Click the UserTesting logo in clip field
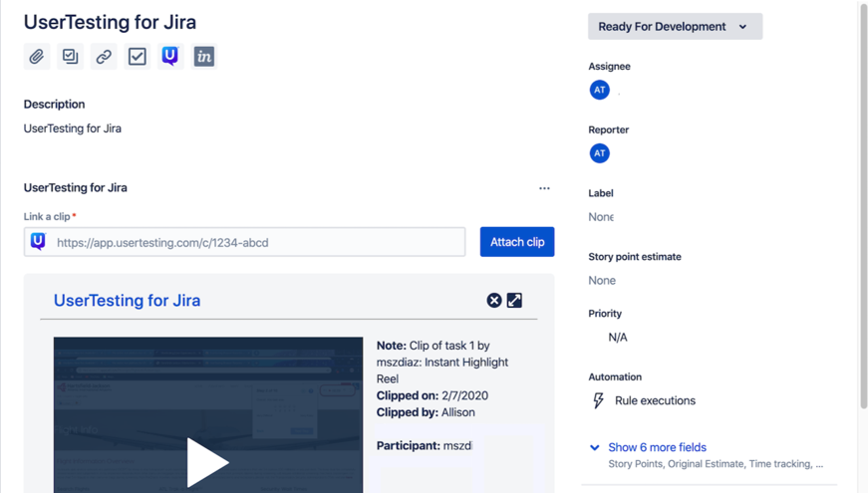Screen dimensions: 868x493 38,242
